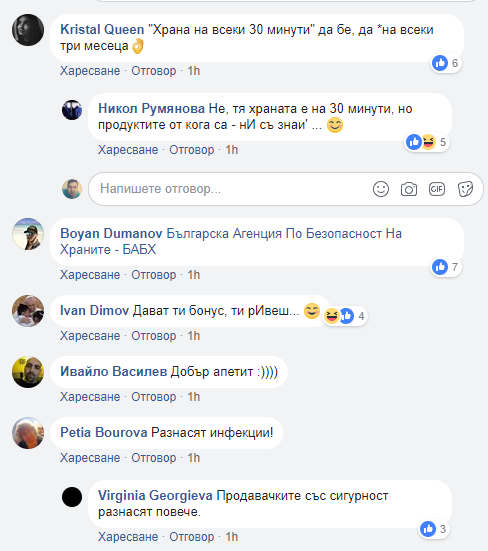View reactions on Никол Румянова's reply
Screen dimensions: 488x551
tap(427, 142)
